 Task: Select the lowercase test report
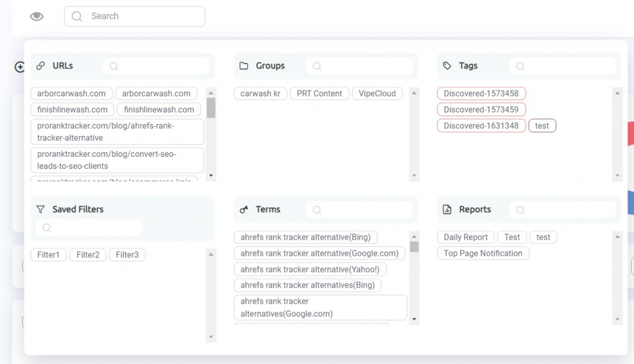[543, 237]
